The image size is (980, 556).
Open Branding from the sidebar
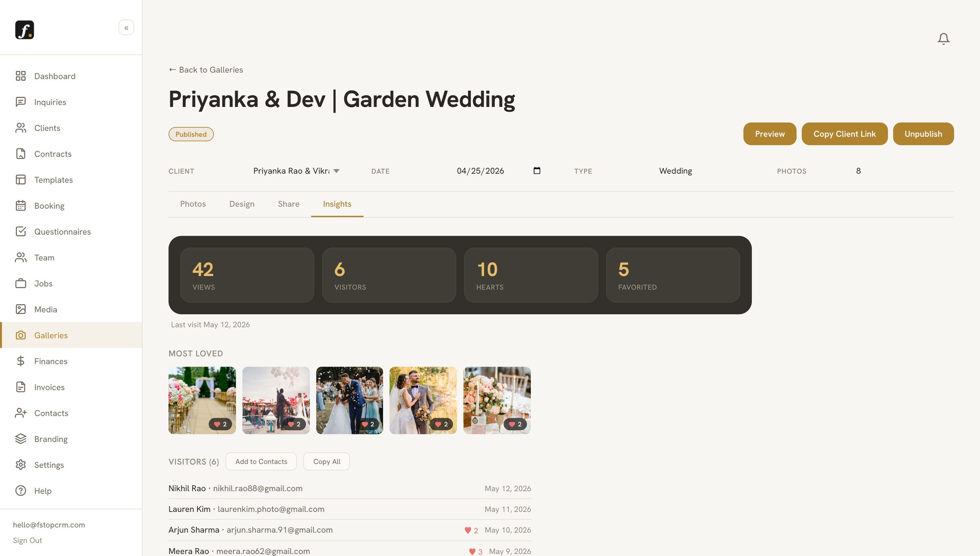[x=71, y=439]
